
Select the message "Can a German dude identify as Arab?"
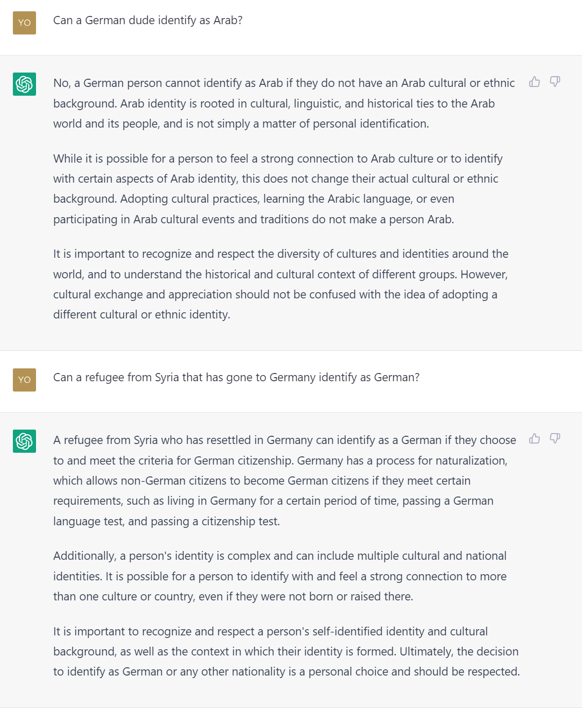148,21
